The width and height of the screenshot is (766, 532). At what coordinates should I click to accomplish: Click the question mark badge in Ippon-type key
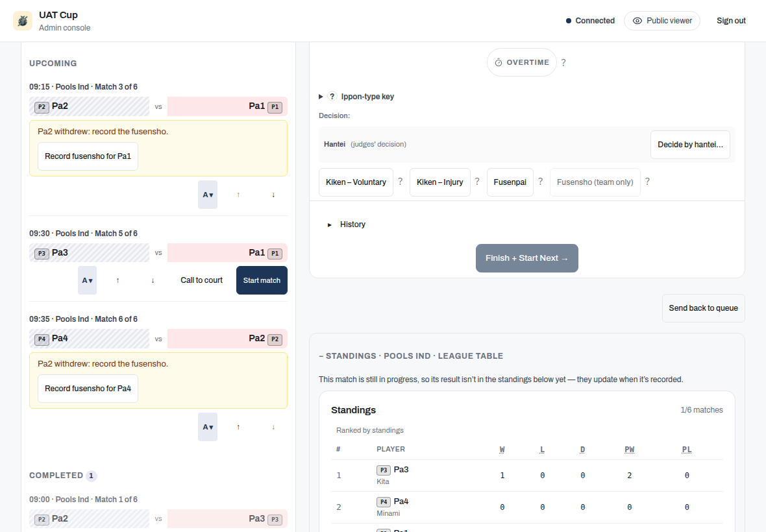(332, 97)
